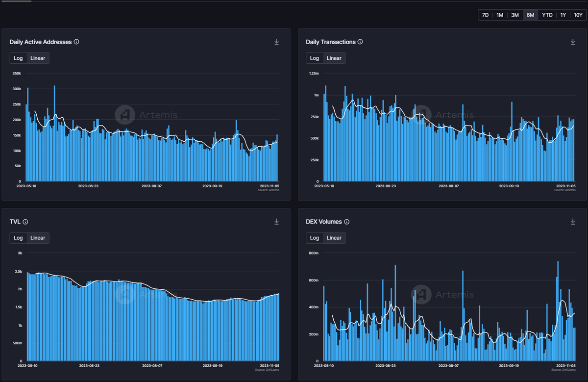
Task: Click the 350k axis label on Daily Active Addresses
Action: [x=17, y=74]
